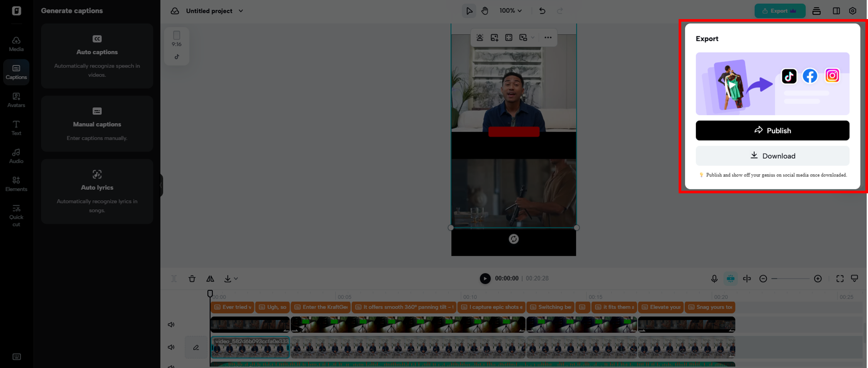Screen dimensions: 868x368
Task: Open the preview display options icon
Action: coord(855,278)
